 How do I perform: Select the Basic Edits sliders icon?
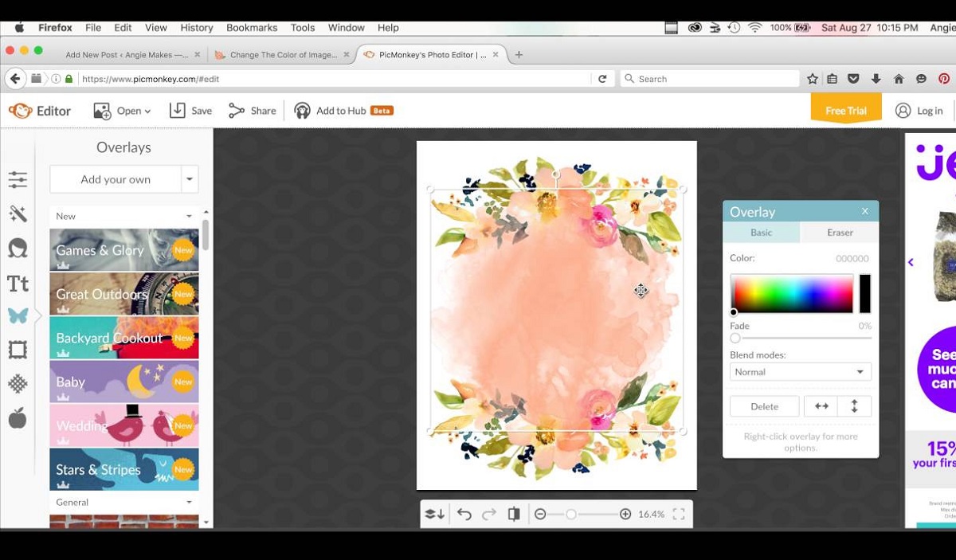(18, 180)
